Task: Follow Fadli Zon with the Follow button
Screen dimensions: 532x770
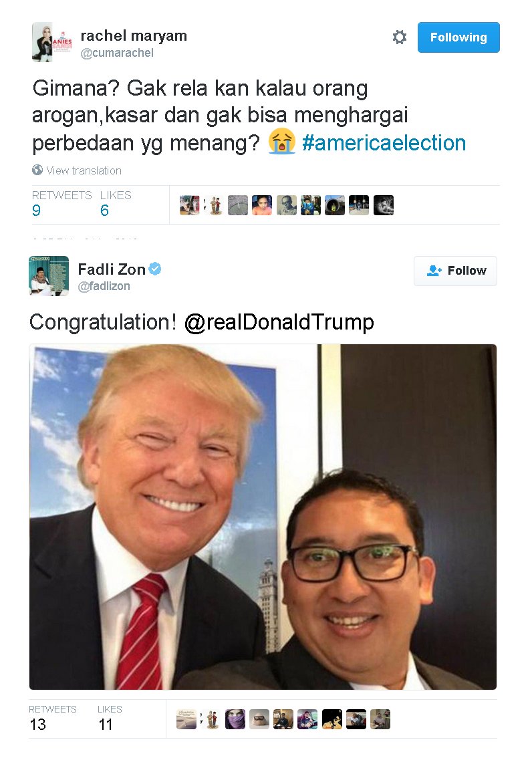Action: (x=455, y=271)
